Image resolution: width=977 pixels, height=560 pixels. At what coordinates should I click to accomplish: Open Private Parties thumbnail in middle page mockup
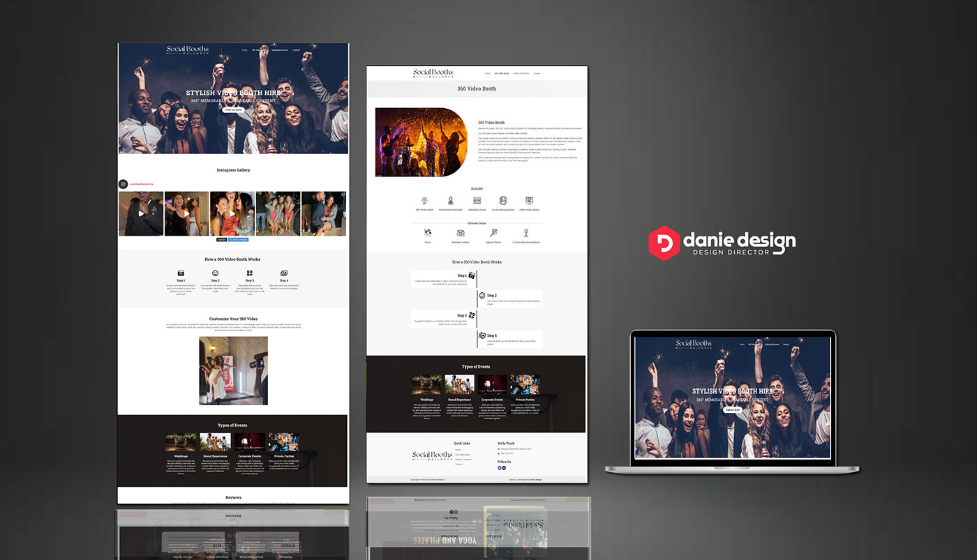coord(525,385)
